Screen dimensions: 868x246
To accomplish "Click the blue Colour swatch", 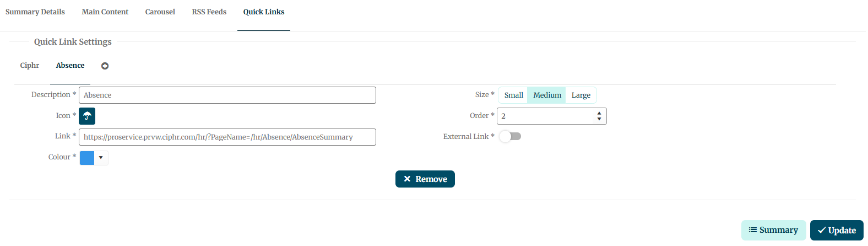I will point(87,158).
